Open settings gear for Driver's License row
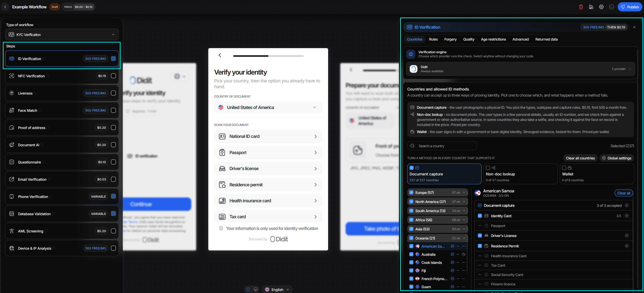Screen dimensions: 644x293 tap(626, 235)
